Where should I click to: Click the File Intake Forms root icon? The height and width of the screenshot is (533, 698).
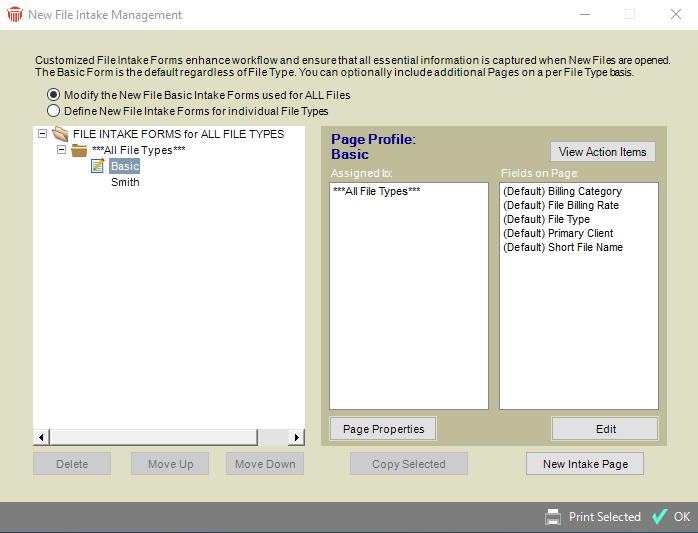[60, 134]
